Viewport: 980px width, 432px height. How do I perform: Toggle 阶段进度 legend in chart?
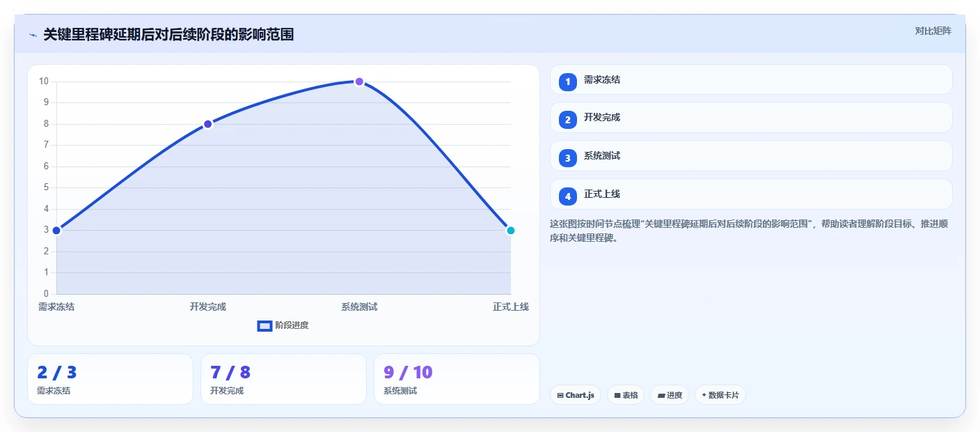(x=283, y=325)
